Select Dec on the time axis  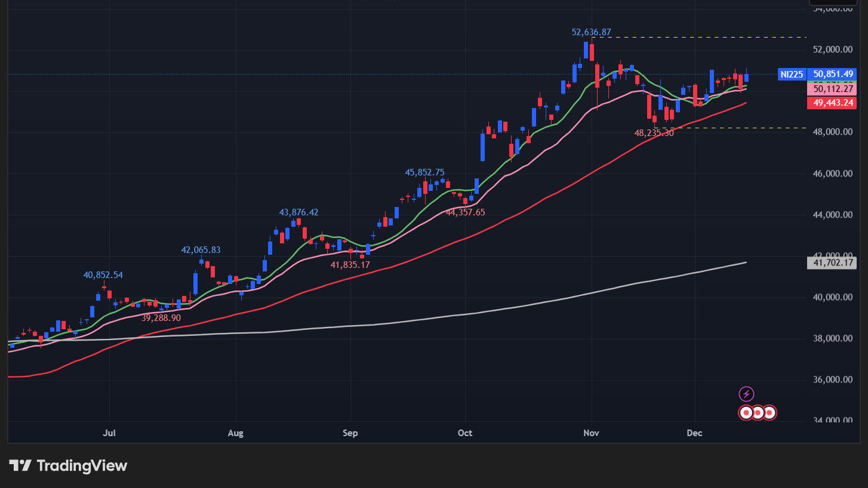pos(694,433)
